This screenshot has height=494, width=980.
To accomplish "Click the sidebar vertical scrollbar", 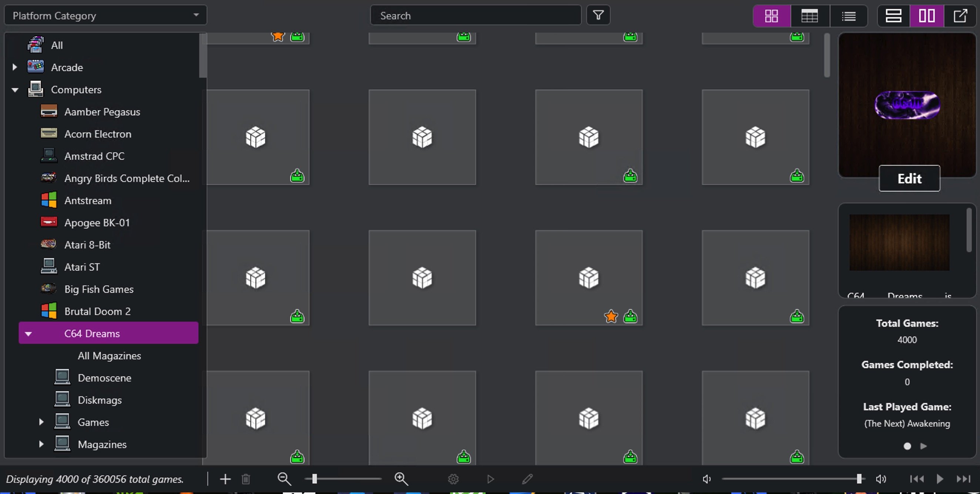I will tap(203, 55).
